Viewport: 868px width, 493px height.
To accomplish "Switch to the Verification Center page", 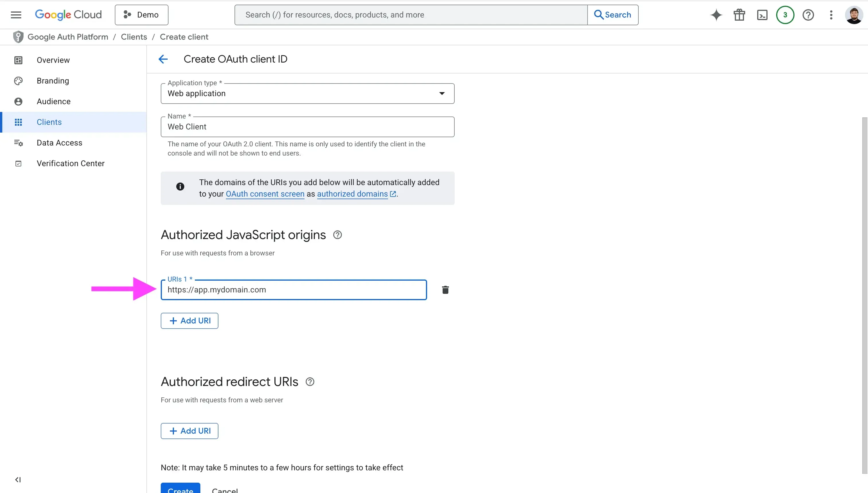I will (x=70, y=163).
